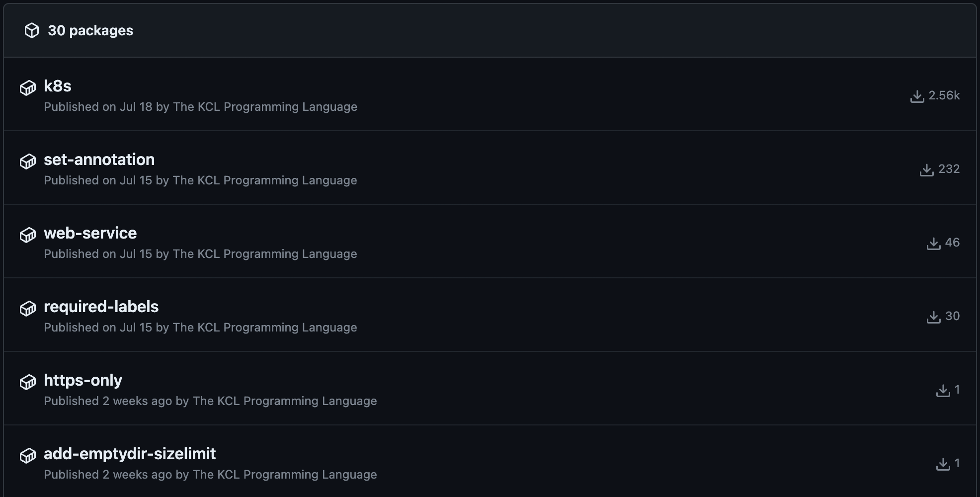
Task: Click the download icon for add-emptydir-sizelimit
Action: pyautogui.click(x=943, y=464)
